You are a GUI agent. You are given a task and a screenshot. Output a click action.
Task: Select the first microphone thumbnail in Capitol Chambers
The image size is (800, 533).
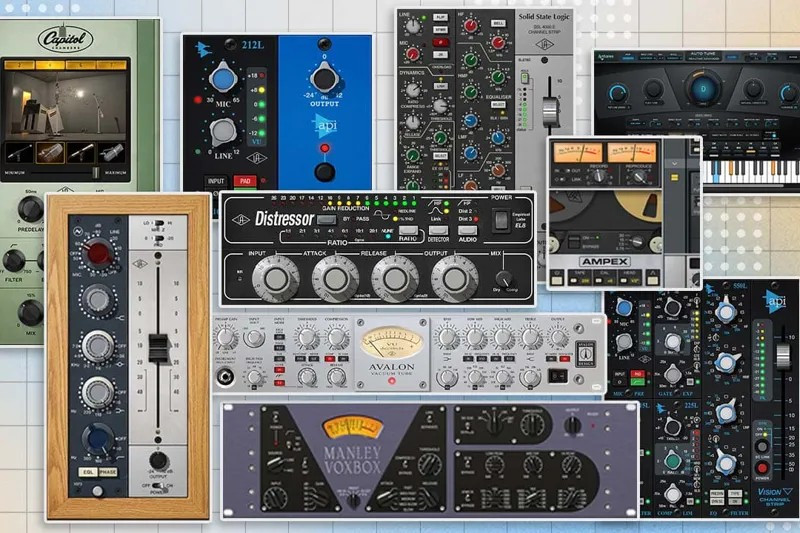click(x=19, y=153)
